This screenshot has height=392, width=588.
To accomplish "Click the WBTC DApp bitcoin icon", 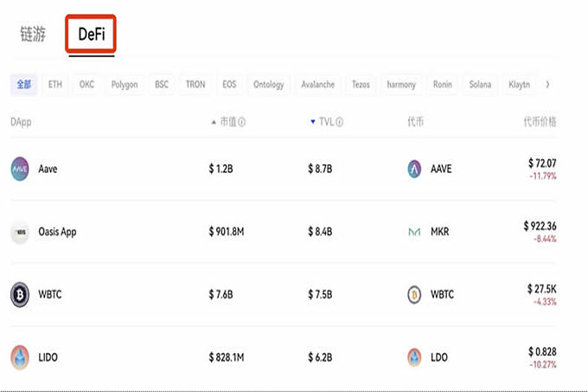I will pyautogui.click(x=20, y=294).
